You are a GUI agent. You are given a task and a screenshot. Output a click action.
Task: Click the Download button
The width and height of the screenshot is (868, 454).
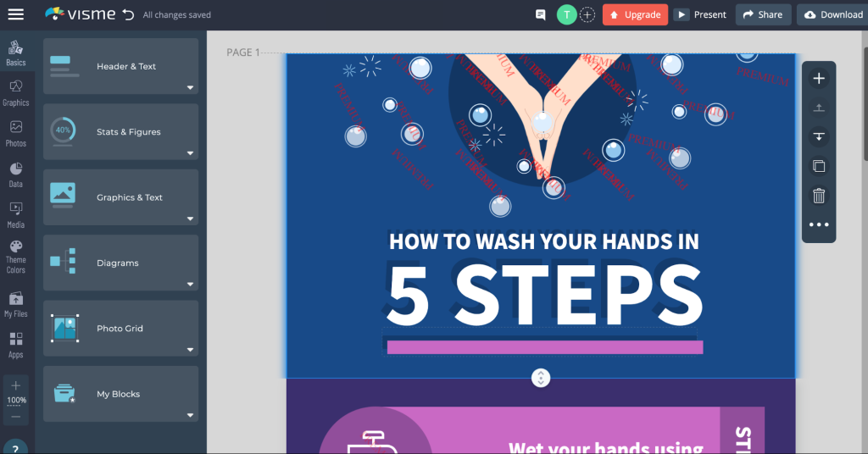coord(832,14)
